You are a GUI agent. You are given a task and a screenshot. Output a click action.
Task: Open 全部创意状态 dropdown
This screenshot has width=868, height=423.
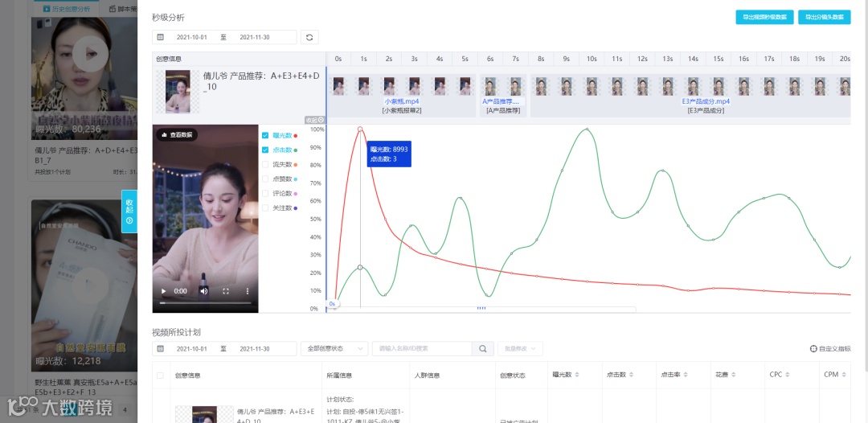point(334,349)
